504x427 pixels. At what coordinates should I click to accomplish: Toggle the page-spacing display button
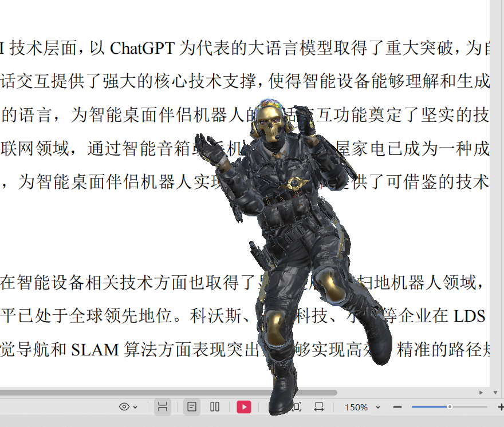pos(163,407)
